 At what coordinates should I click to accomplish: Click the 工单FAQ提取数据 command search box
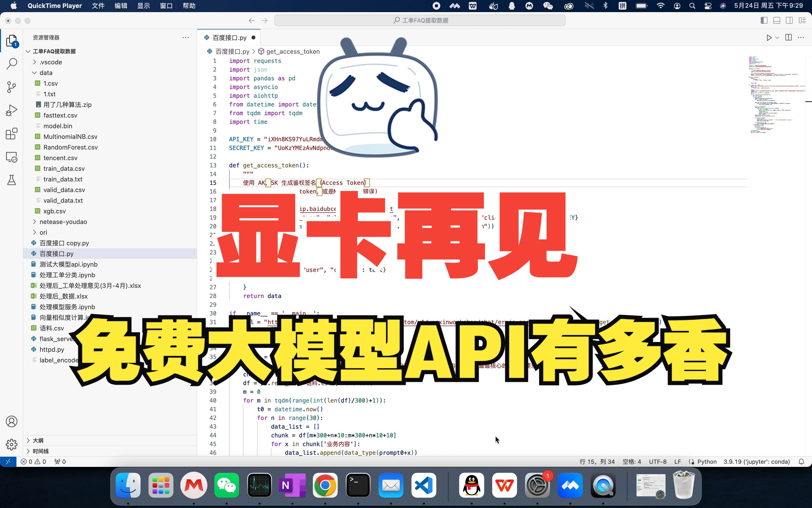pyautogui.click(x=420, y=21)
